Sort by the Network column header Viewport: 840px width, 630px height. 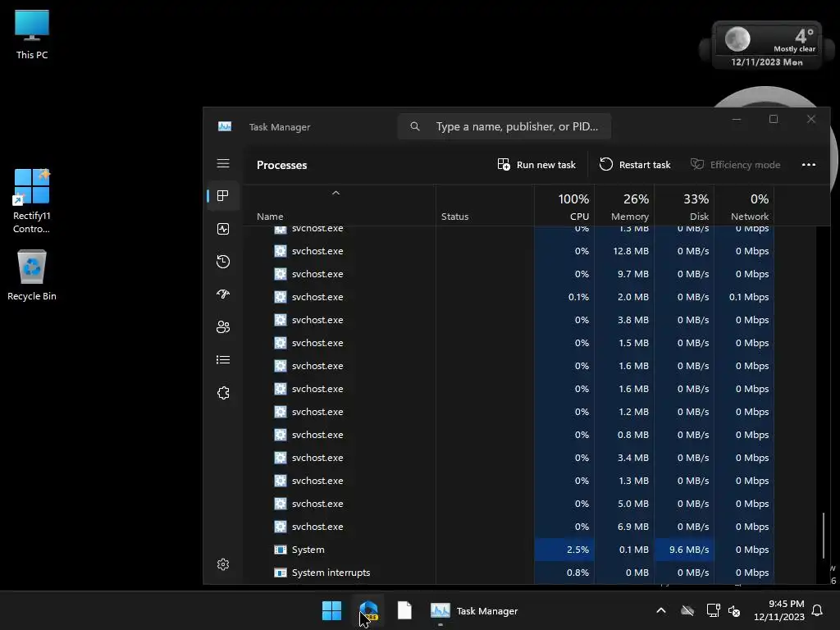[x=744, y=206]
